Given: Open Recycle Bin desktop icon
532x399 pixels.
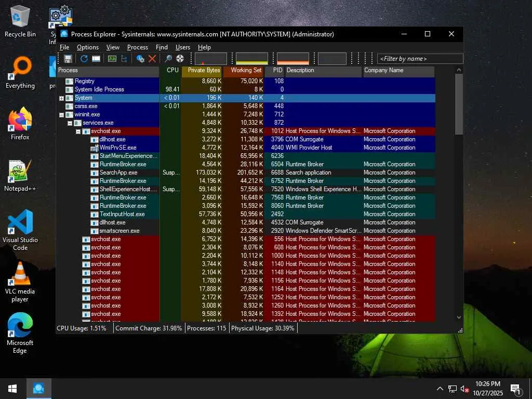Looking at the screenshot, I should [20, 21].
